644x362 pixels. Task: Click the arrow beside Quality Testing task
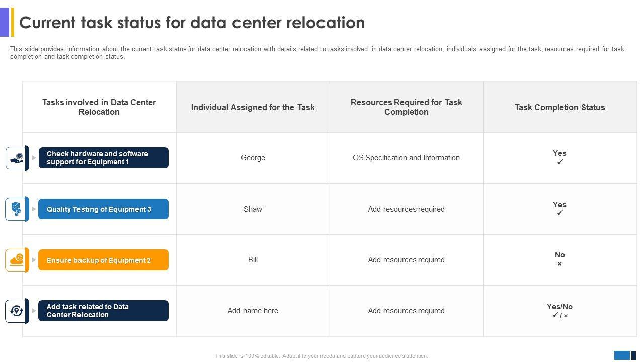(x=34, y=209)
